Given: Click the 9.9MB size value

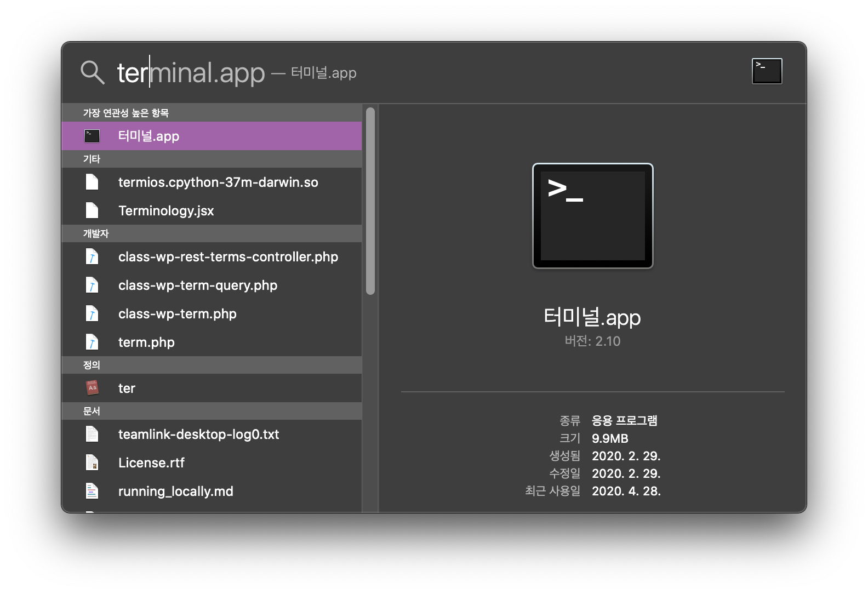Looking at the screenshot, I should [x=610, y=438].
